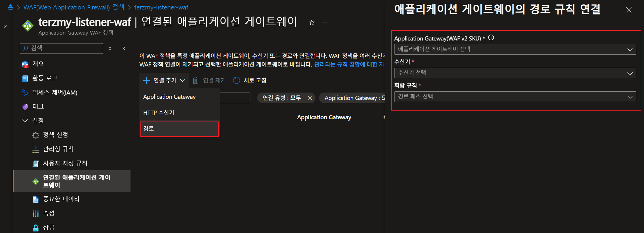The width and height of the screenshot is (644, 233).
Task: Show info tooltip for Application Gateway field
Action: [491, 38]
